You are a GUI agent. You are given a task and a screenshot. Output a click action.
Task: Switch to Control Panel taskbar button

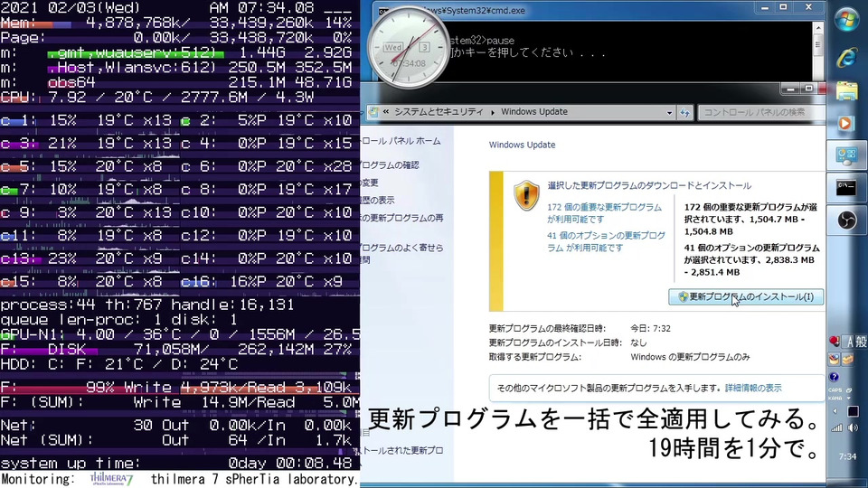[x=846, y=155]
